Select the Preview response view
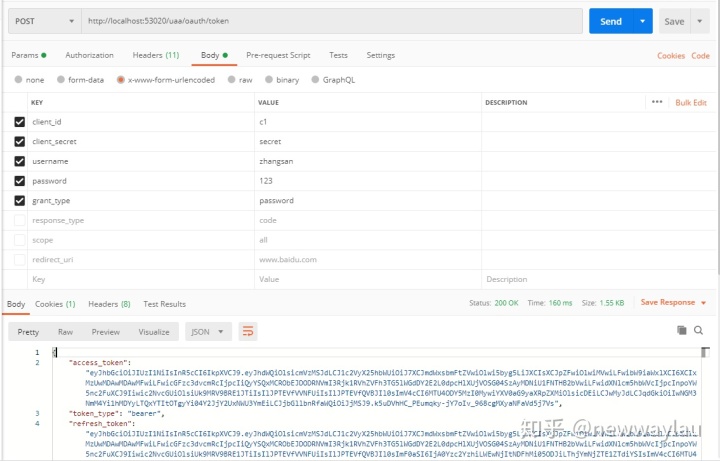 point(106,332)
